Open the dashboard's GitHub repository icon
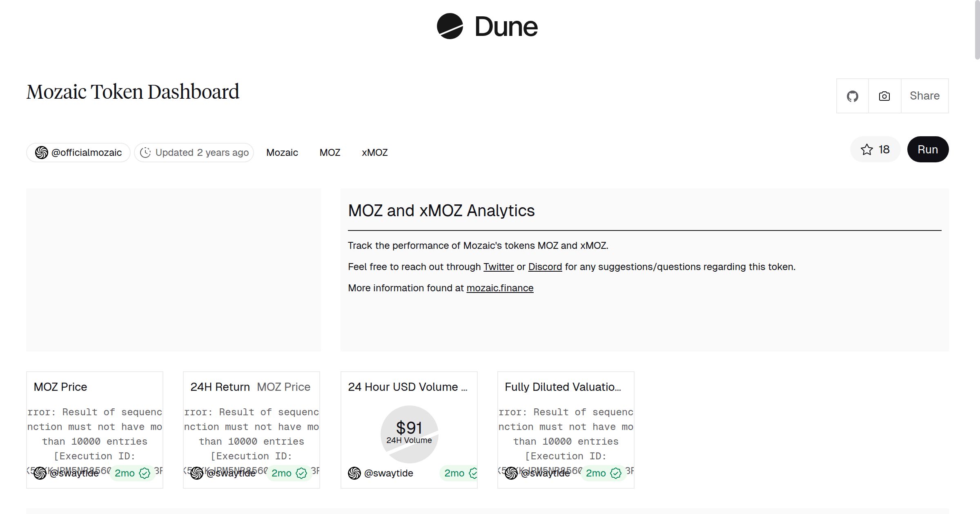Image resolution: width=980 pixels, height=514 pixels. pyautogui.click(x=852, y=95)
